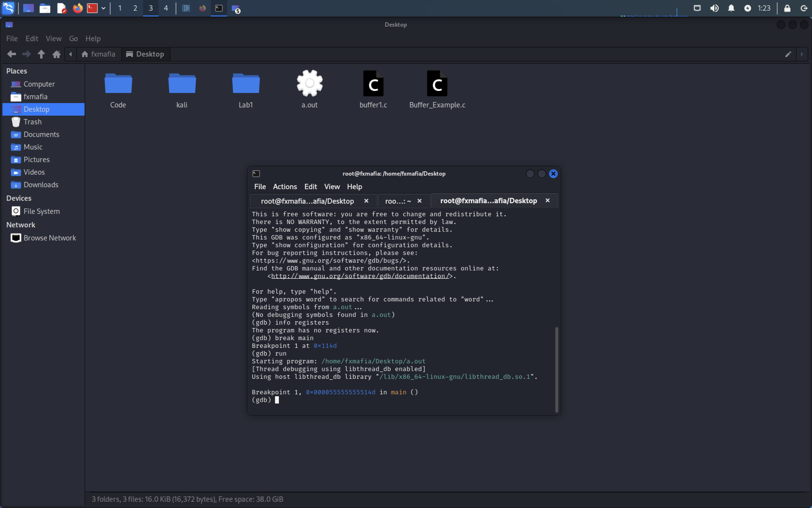Click the path bar left scroll arrow
The height and width of the screenshot is (508, 812).
71,54
